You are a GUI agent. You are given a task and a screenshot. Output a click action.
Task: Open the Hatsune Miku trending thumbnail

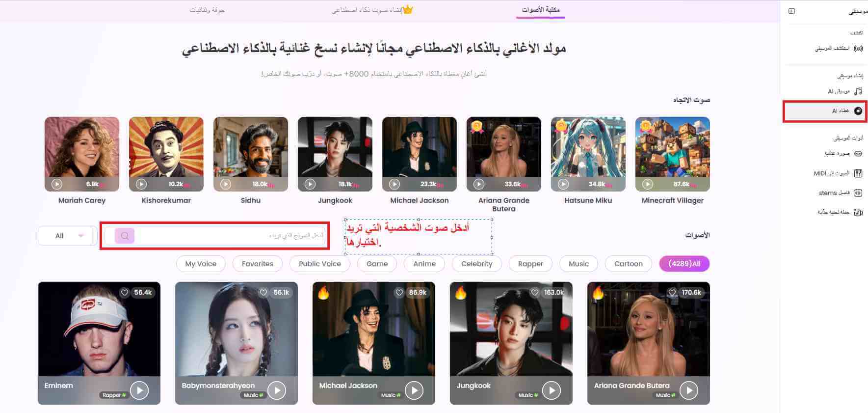coord(588,154)
